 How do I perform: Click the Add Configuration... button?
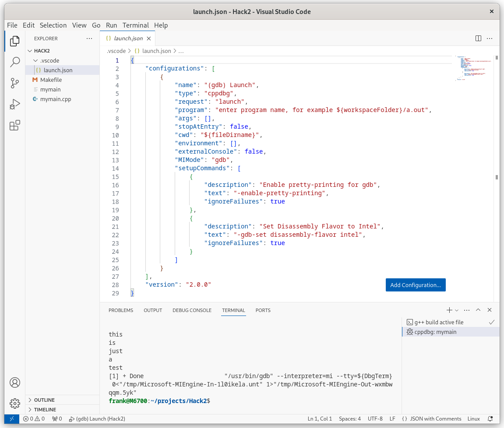416,285
